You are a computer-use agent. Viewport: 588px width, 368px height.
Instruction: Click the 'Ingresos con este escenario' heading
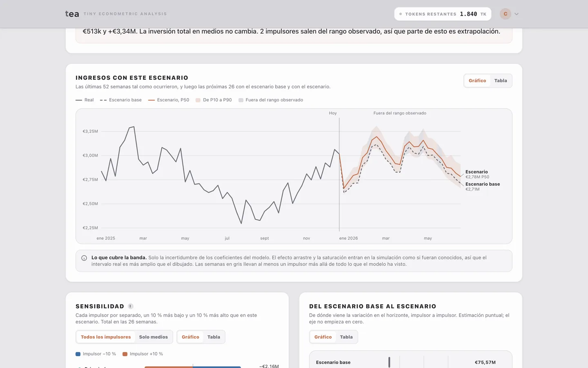point(132,78)
